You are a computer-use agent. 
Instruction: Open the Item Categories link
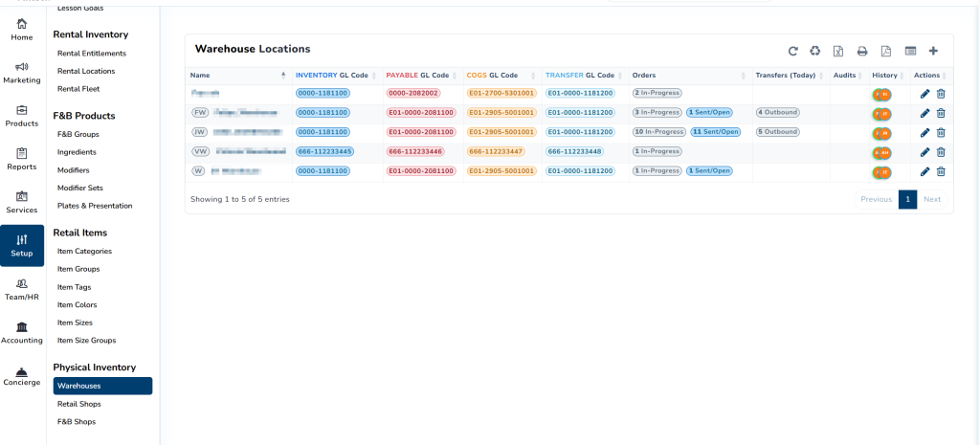[84, 251]
